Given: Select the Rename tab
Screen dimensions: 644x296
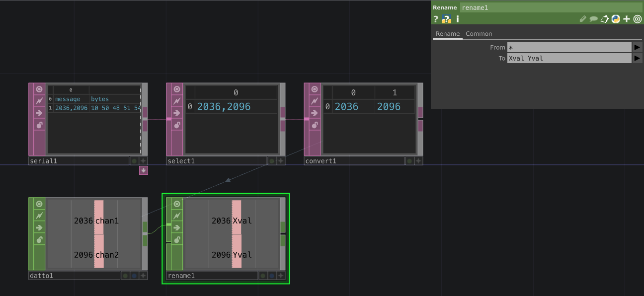Looking at the screenshot, I should (447, 34).
